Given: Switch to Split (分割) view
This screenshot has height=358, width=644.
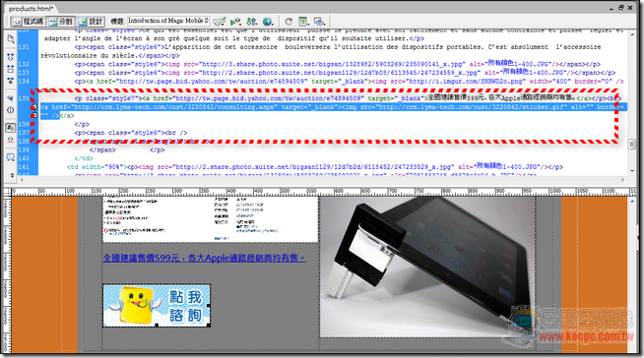Looking at the screenshot, I should (x=60, y=22).
